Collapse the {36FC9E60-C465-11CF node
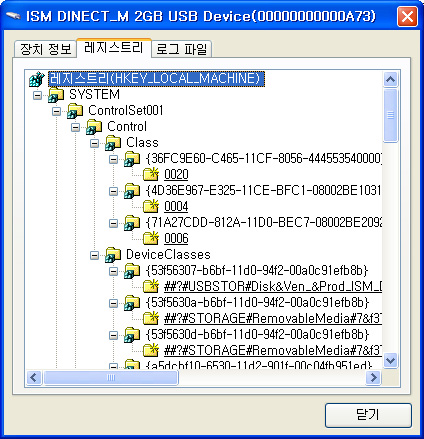424x439 pixels. (x=113, y=159)
